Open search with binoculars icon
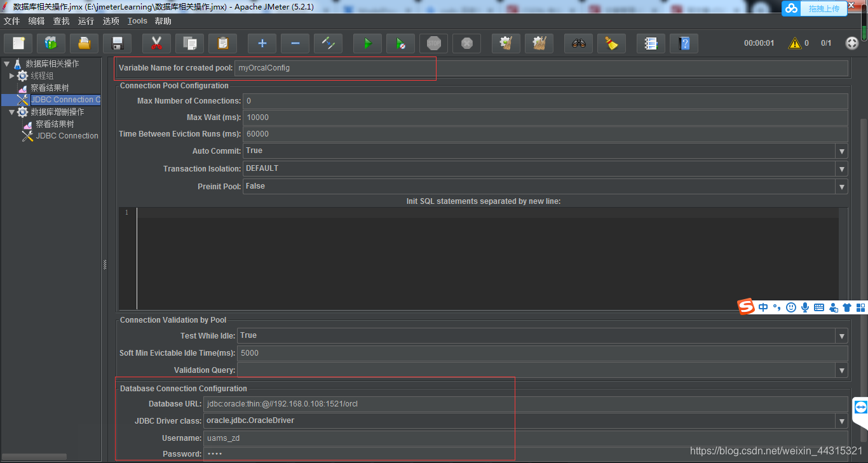This screenshot has width=868, height=463. click(579, 43)
